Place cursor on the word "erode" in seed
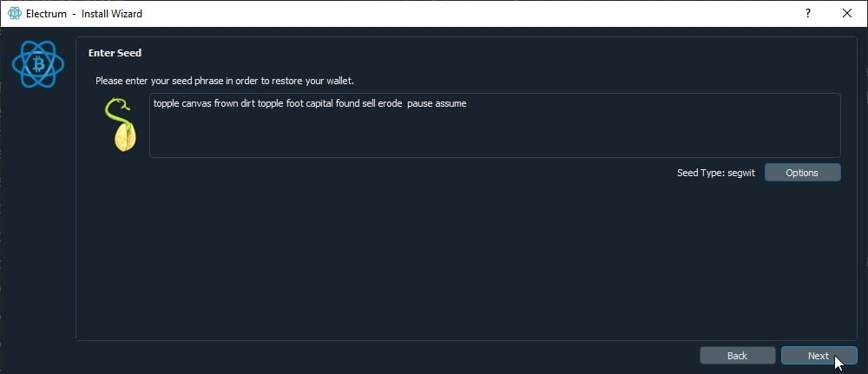Image resolution: width=868 pixels, height=374 pixels. pos(390,103)
